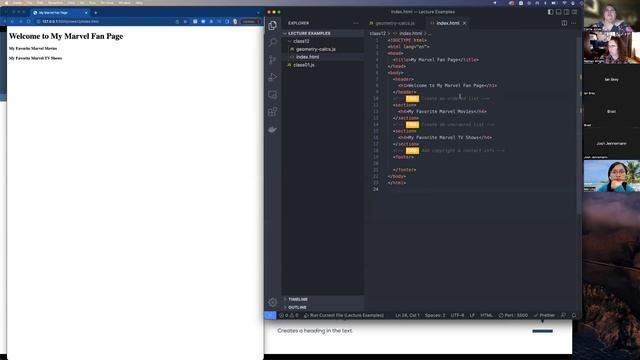This screenshot has width=640, height=360.
Task: Toggle the bottom panel layout icon
Action: tap(558, 12)
